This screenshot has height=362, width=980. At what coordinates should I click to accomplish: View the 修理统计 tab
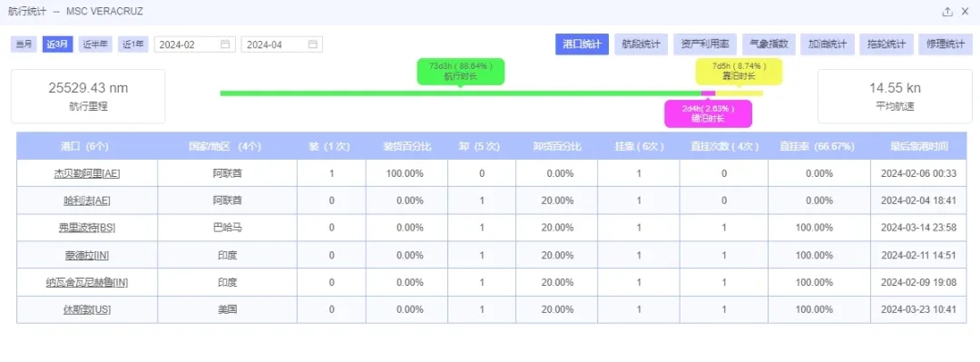[945, 44]
